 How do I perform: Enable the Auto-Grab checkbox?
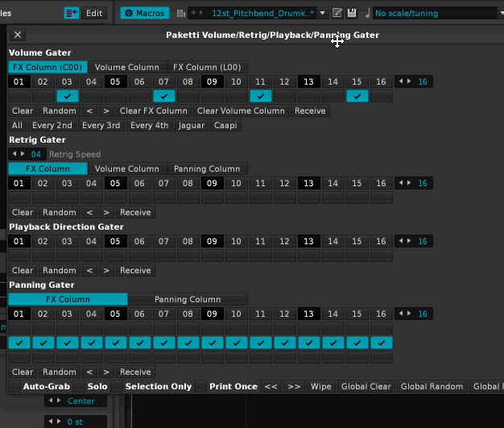14,387
